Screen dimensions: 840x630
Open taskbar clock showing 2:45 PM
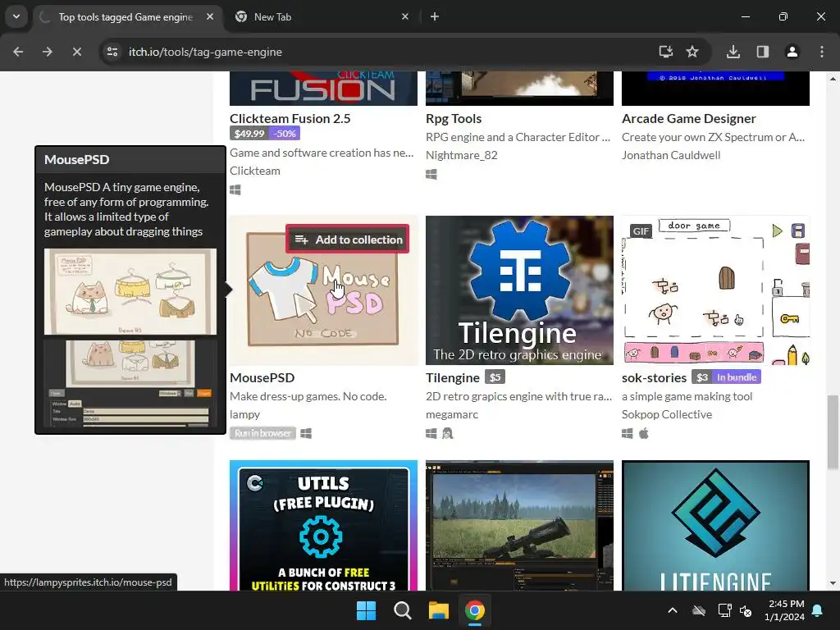[x=784, y=610]
